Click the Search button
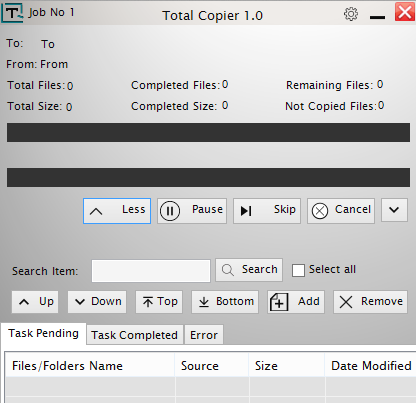Screen dimensions: 416x403 (249, 270)
